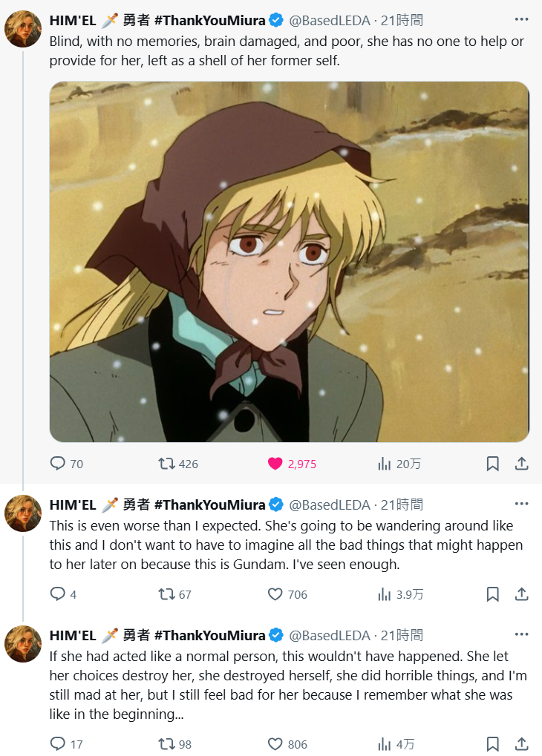Bookmark the tweet mentioning Gundam
The width and height of the screenshot is (542, 756).
492,594
